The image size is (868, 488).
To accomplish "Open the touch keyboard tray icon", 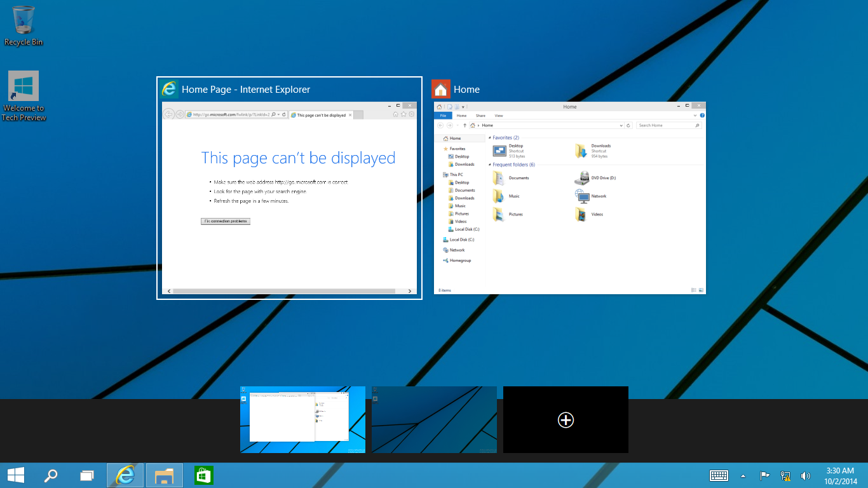I will (x=719, y=475).
